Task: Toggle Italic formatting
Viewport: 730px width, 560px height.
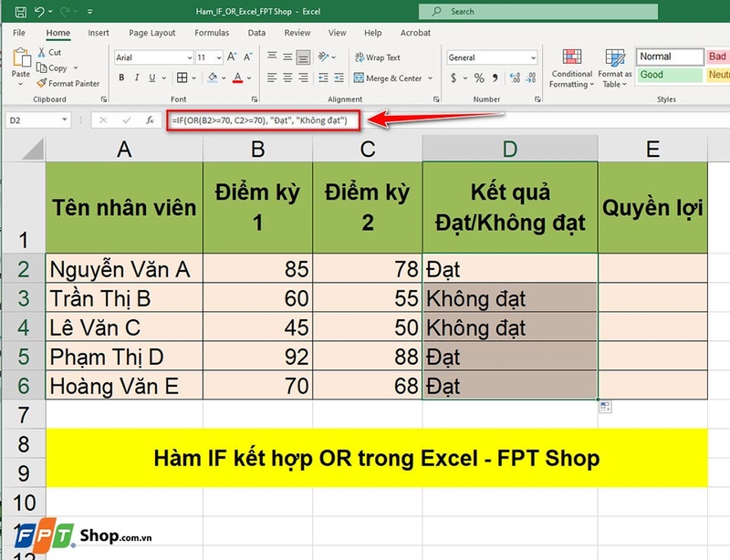Action: (137, 78)
